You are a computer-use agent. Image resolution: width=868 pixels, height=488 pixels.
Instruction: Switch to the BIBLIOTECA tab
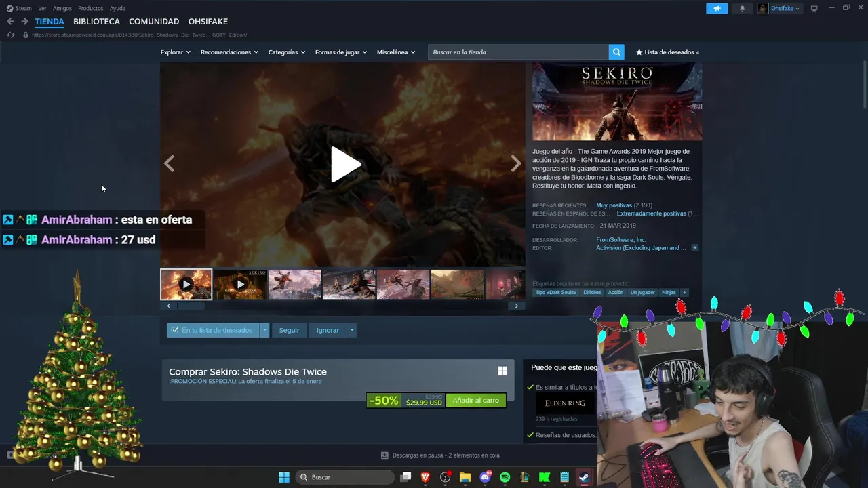[96, 22]
